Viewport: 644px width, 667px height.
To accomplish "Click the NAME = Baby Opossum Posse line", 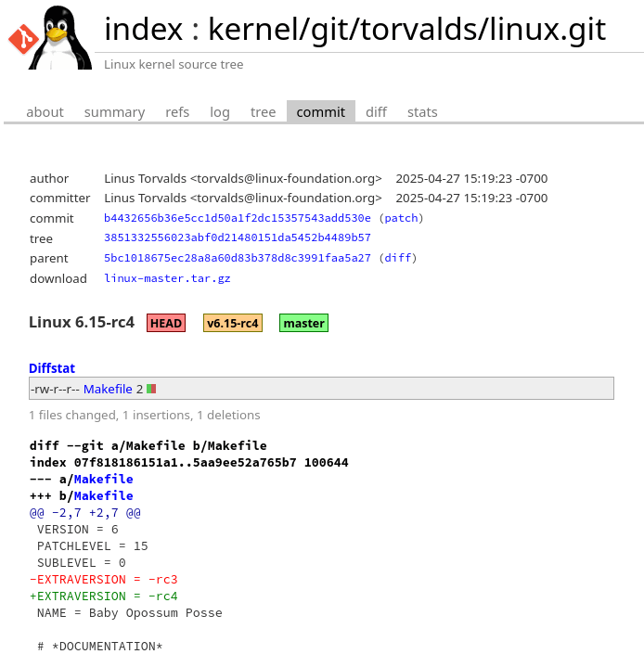I will [129, 612].
